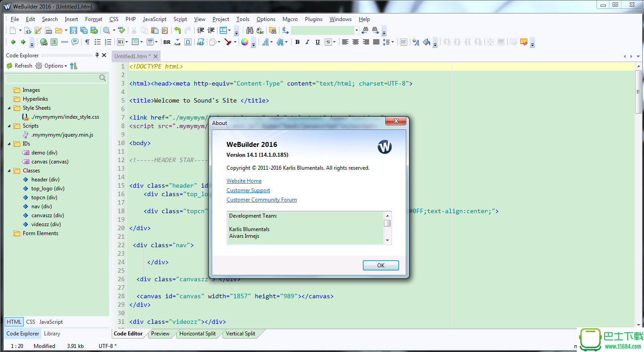This screenshot has width=644, height=352.
Task: Toggle bold formatting
Action: (x=297, y=42)
